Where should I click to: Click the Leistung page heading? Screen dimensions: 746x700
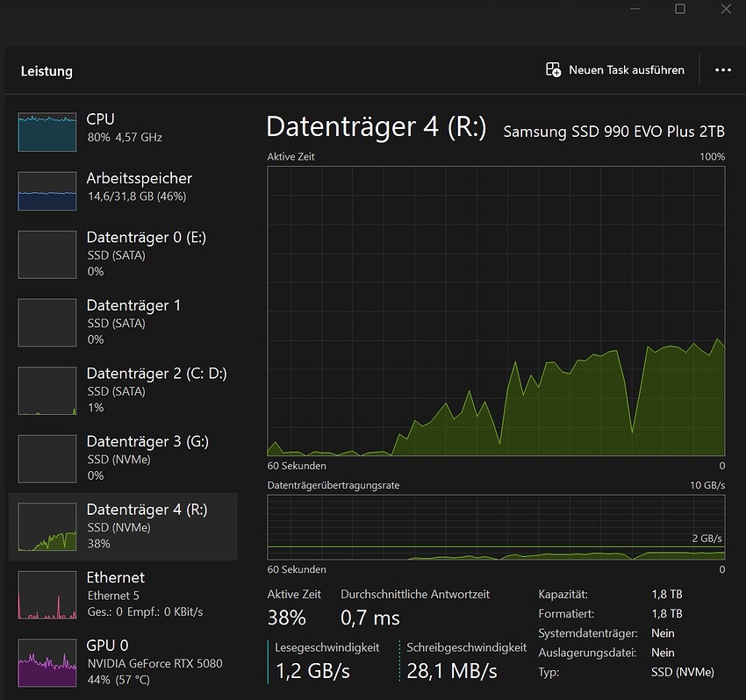[47, 71]
